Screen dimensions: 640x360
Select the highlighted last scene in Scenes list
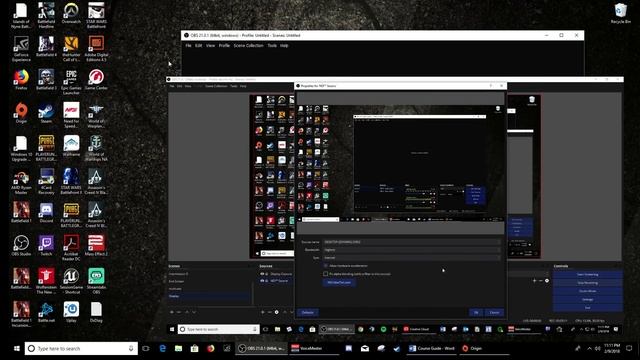pyautogui.click(x=210, y=296)
